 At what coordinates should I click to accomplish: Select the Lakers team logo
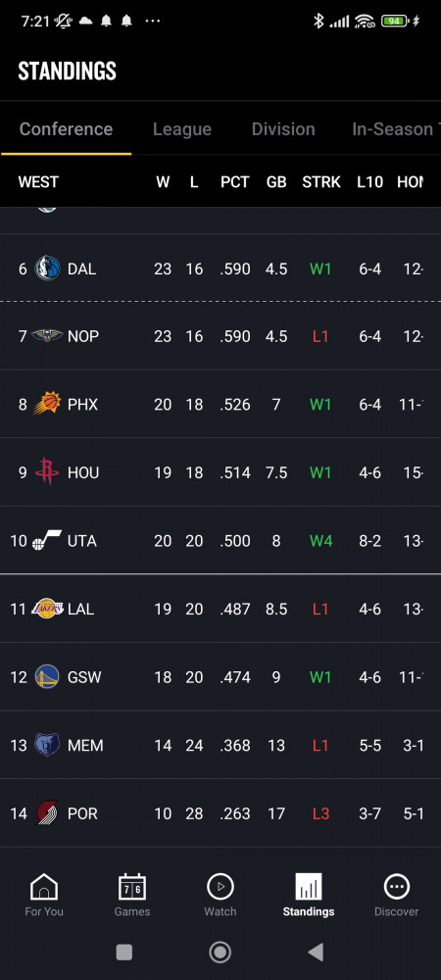(47, 609)
